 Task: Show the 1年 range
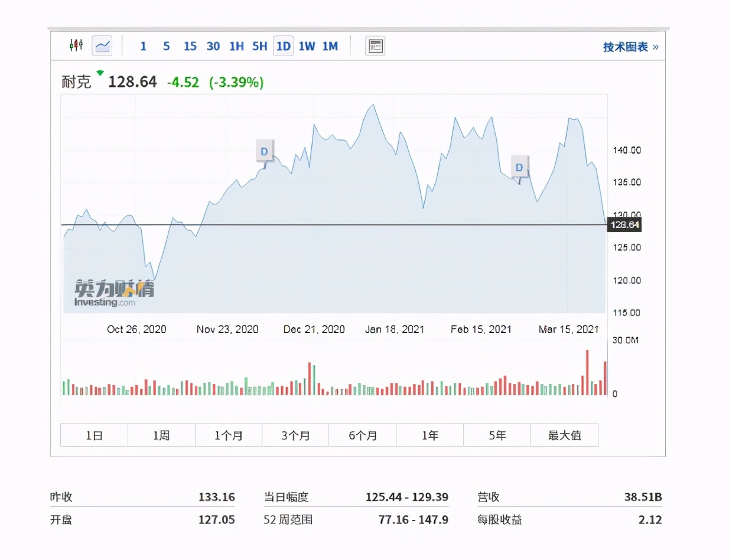coord(429,435)
